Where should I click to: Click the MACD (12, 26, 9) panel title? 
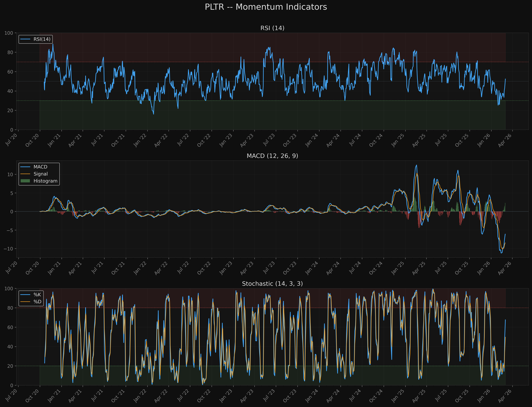pos(272,156)
